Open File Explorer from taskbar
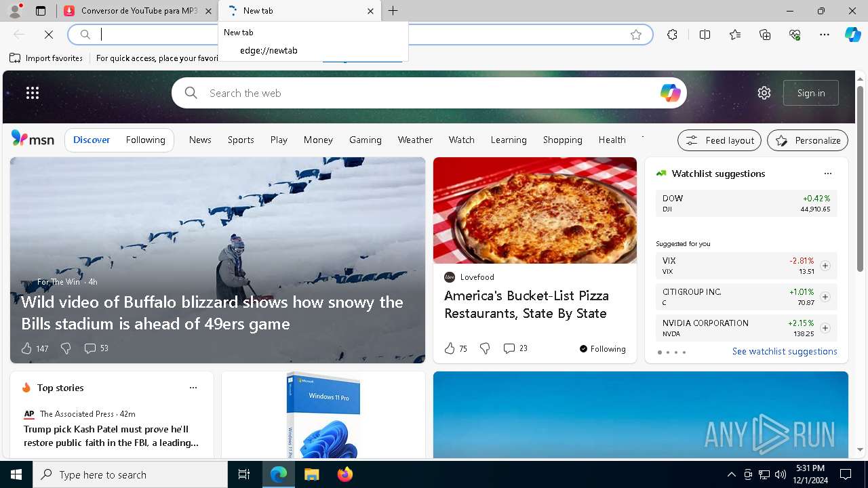Viewport: 868px width, 488px height. tap(311, 474)
